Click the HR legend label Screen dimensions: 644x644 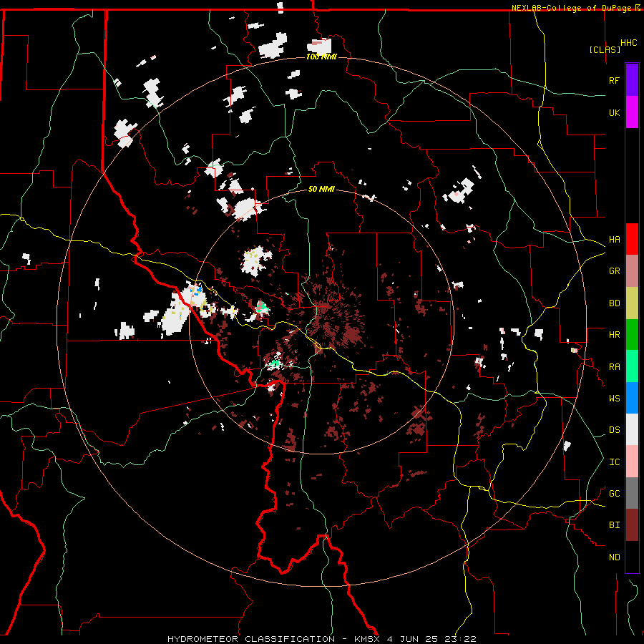pos(614,335)
